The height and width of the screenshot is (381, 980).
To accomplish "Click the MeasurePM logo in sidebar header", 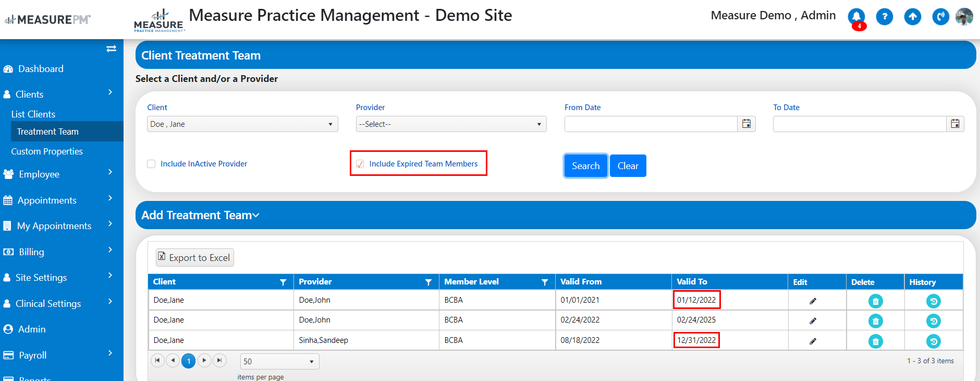I will pyautogui.click(x=47, y=20).
